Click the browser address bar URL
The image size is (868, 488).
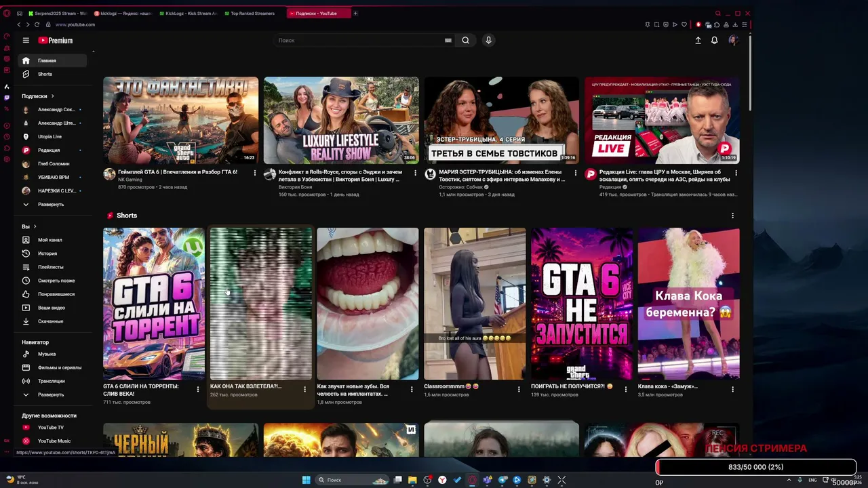pos(75,24)
